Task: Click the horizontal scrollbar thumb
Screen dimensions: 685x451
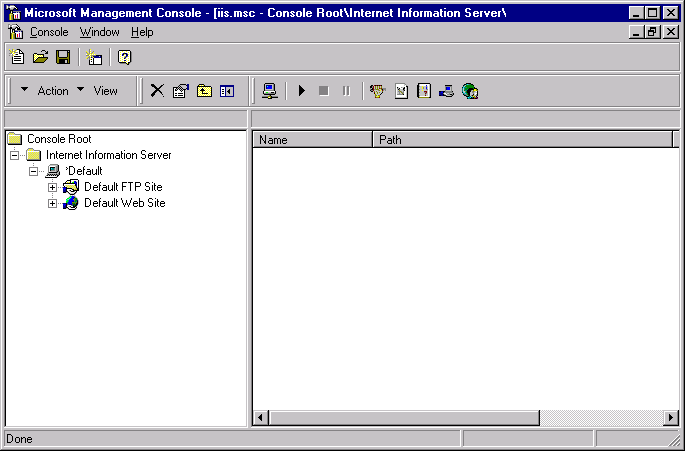Action: [x=404, y=418]
